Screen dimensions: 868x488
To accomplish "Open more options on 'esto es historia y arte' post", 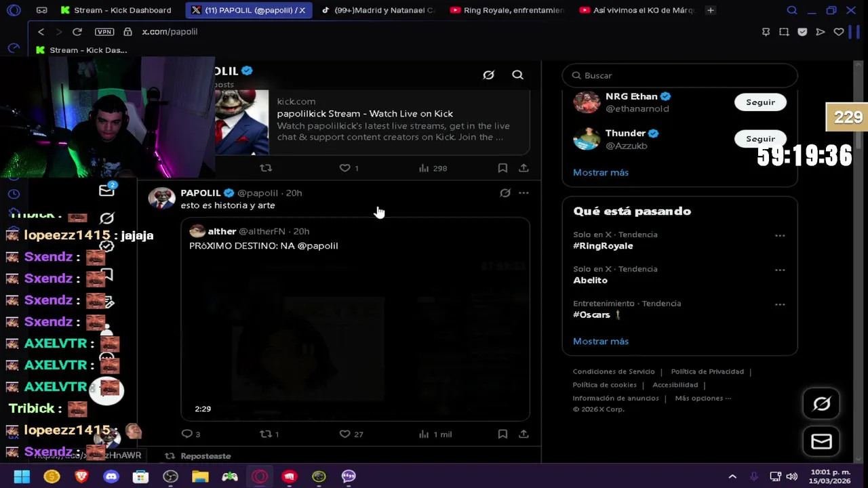I will click(524, 193).
